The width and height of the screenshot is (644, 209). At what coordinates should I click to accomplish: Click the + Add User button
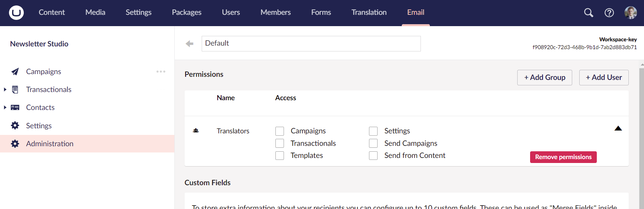click(x=604, y=78)
